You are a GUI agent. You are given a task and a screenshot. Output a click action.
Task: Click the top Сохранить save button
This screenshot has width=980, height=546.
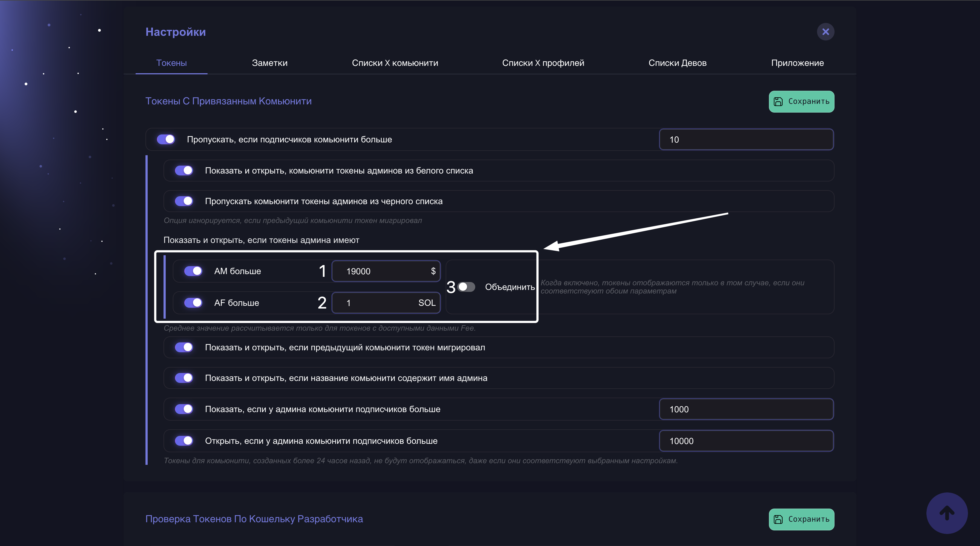pos(801,101)
